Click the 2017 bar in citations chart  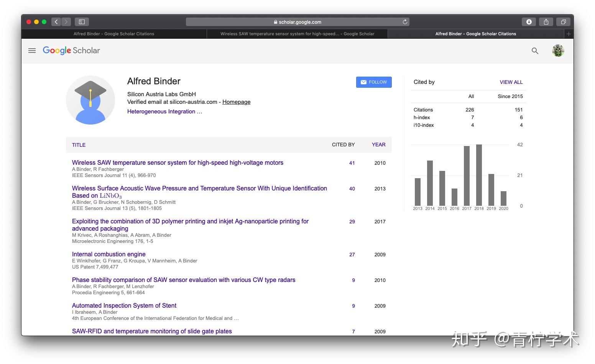467,176
